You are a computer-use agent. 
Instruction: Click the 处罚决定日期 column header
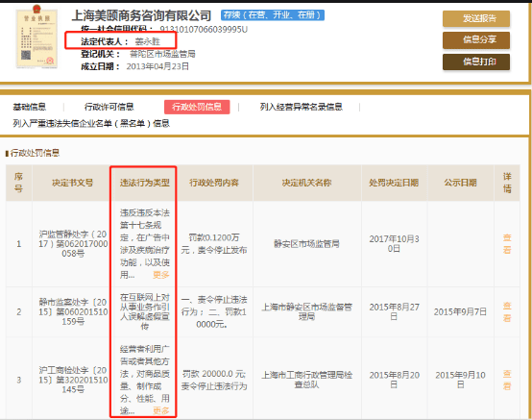394,183
